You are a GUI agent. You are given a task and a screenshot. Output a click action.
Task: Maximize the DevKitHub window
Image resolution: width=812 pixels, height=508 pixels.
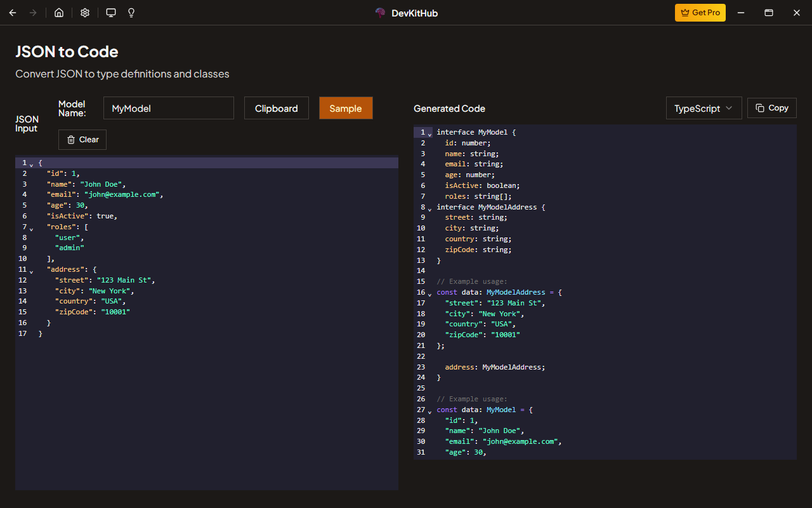tap(768, 13)
